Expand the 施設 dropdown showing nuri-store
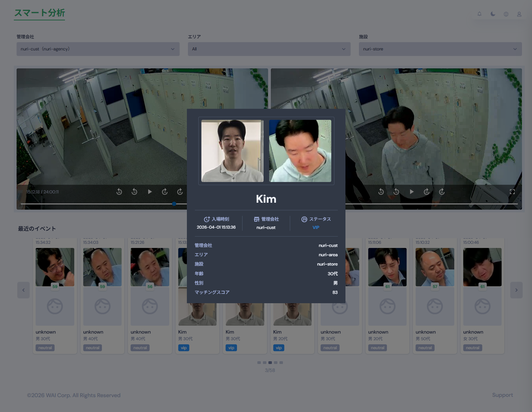 click(x=440, y=49)
